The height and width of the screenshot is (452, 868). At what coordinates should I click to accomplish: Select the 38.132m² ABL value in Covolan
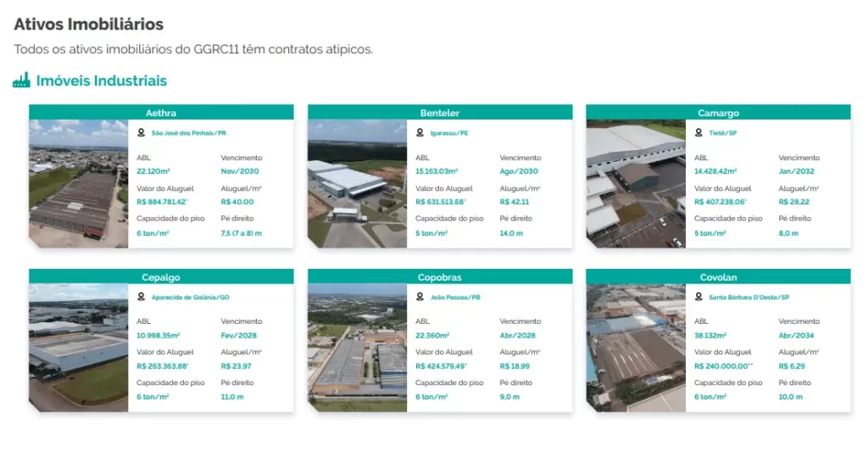pos(711,335)
